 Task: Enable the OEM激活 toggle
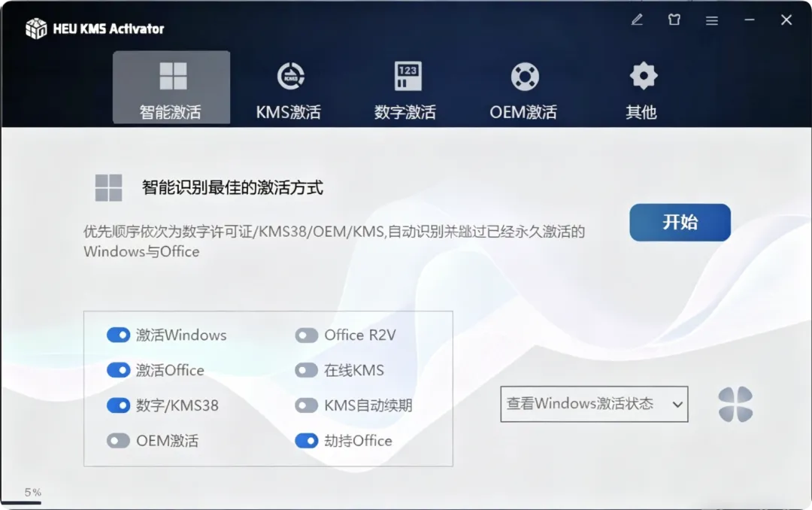point(118,441)
